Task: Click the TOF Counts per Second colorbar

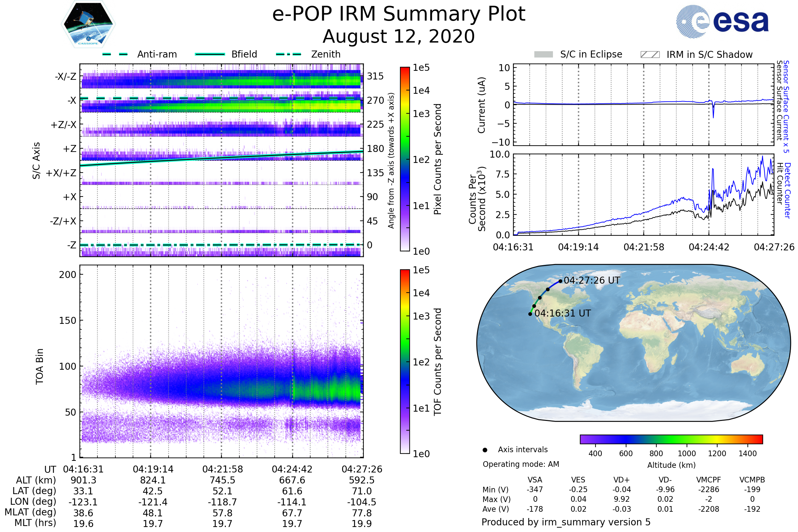Action: pos(405,362)
